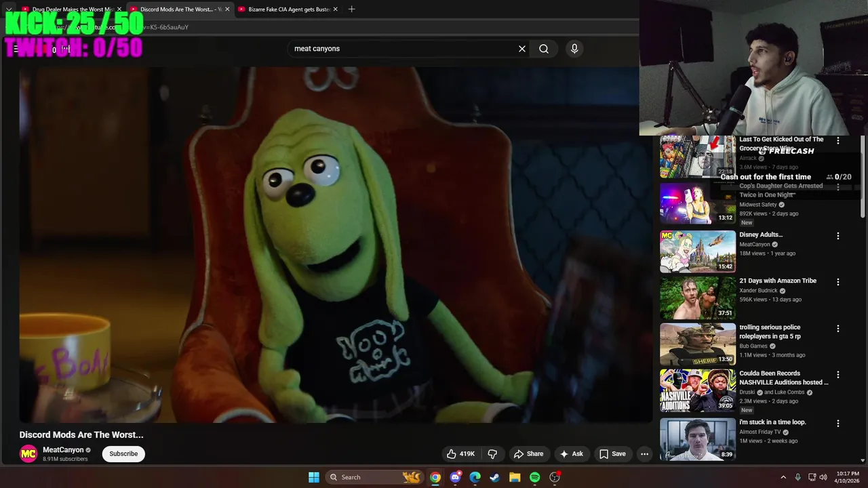Switch to Discord Mods Are The Worst tab
868x488 pixels.
pyautogui.click(x=180, y=9)
